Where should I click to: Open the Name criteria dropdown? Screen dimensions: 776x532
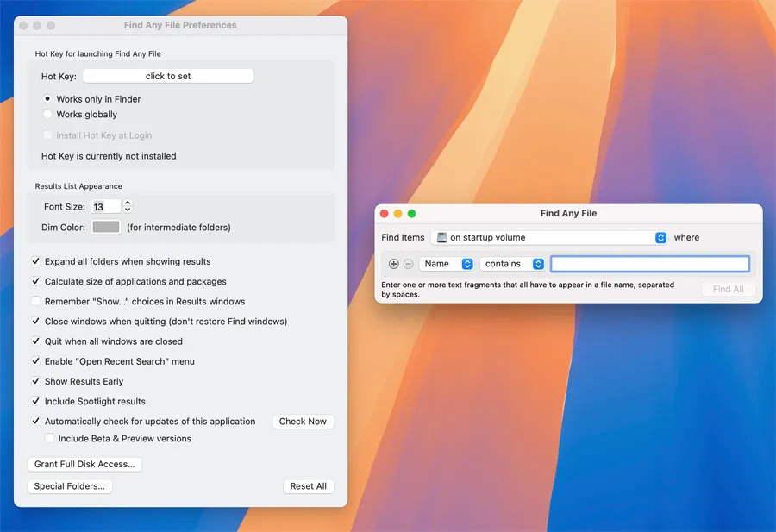[447, 264]
